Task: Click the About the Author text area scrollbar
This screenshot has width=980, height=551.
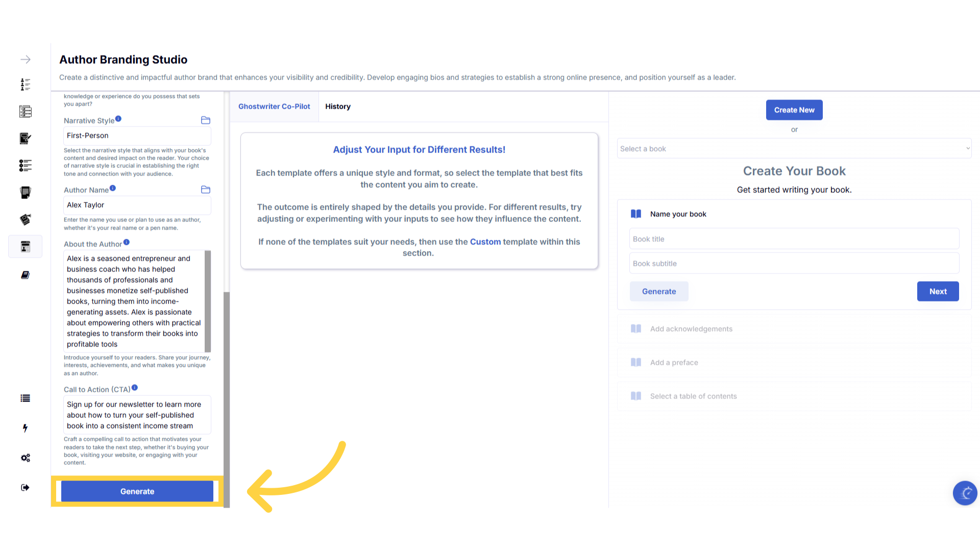Action: point(208,301)
